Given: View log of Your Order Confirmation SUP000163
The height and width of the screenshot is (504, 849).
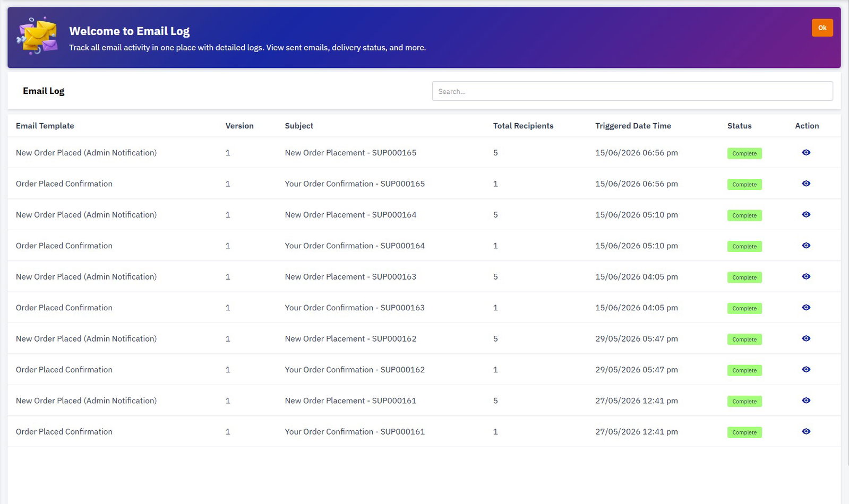Looking at the screenshot, I should coord(806,308).
